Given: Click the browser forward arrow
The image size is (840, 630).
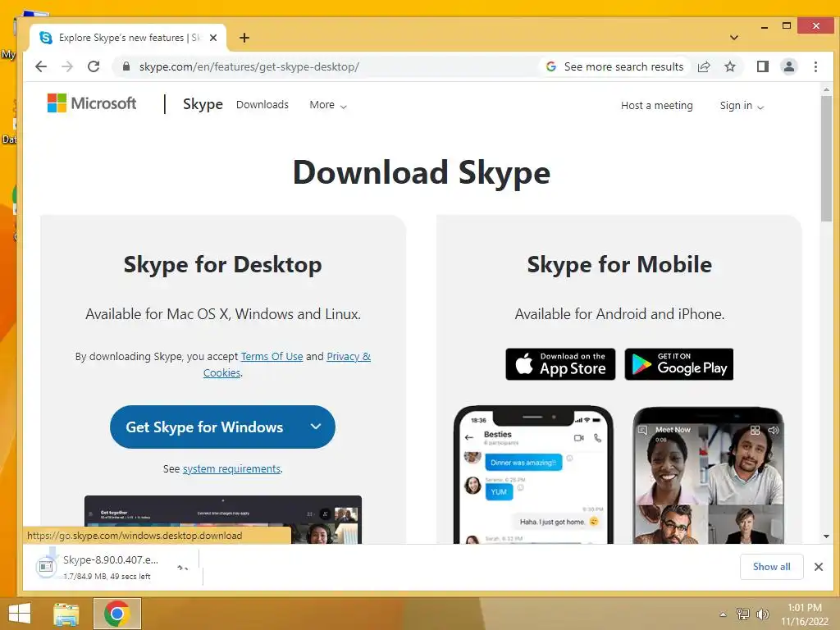Looking at the screenshot, I should pos(67,66).
